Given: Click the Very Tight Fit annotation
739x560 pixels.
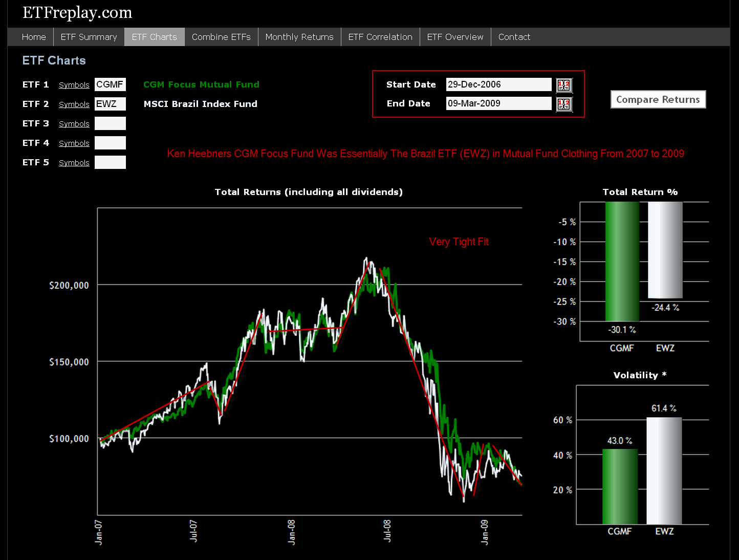Looking at the screenshot, I should coord(459,242).
